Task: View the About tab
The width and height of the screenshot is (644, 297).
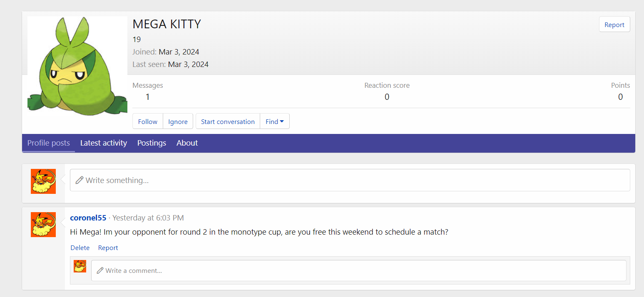Action: pos(187,143)
